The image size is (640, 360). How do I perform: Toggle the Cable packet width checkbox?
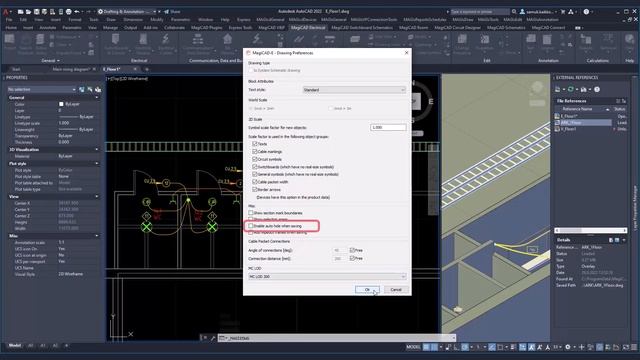tap(255, 182)
